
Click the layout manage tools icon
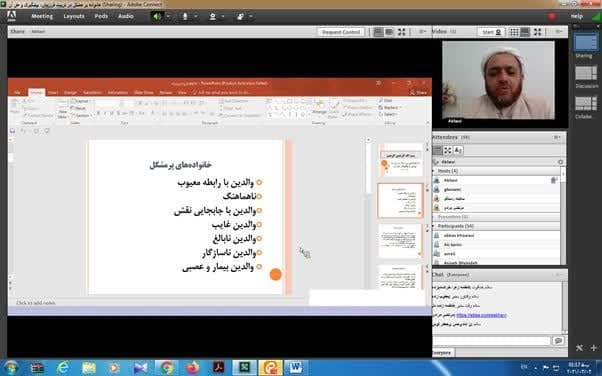coord(579,348)
